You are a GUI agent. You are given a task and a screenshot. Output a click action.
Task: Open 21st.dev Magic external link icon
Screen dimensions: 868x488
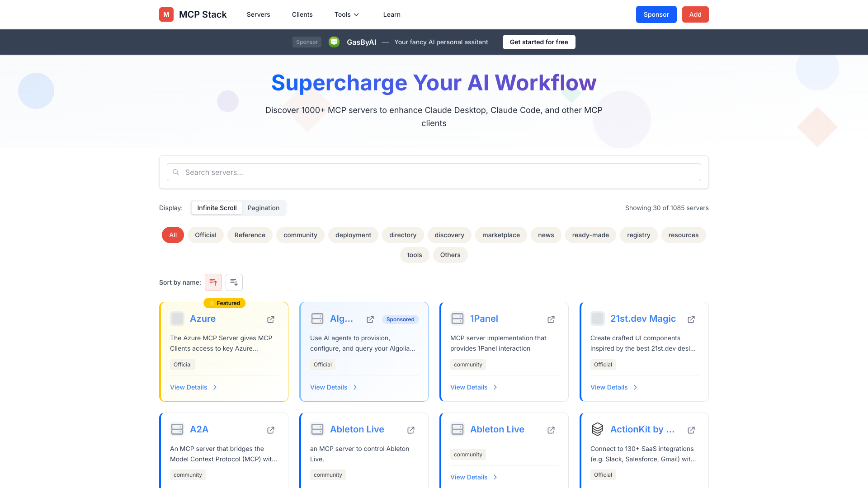click(691, 319)
